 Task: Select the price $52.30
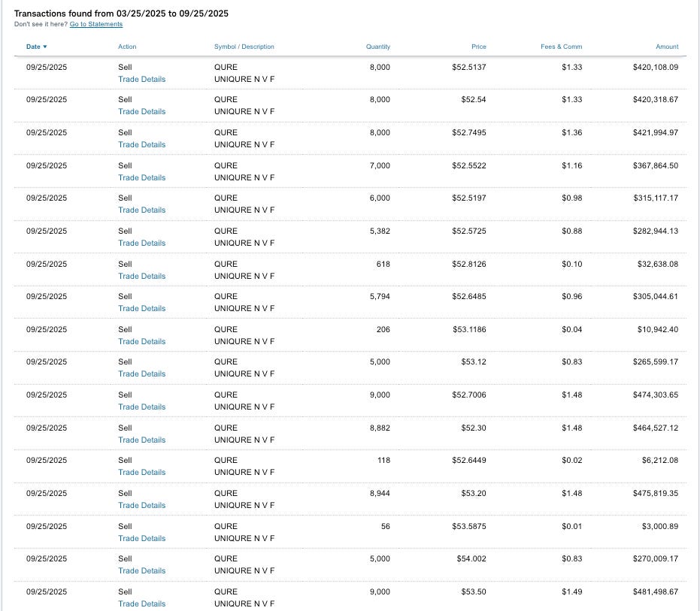(x=474, y=428)
